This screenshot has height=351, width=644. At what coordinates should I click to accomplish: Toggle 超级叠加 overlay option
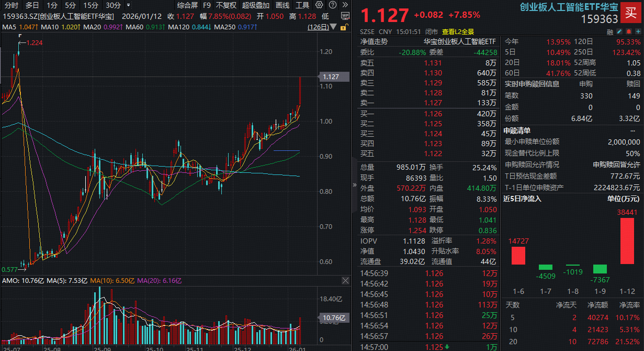[x=255, y=5]
